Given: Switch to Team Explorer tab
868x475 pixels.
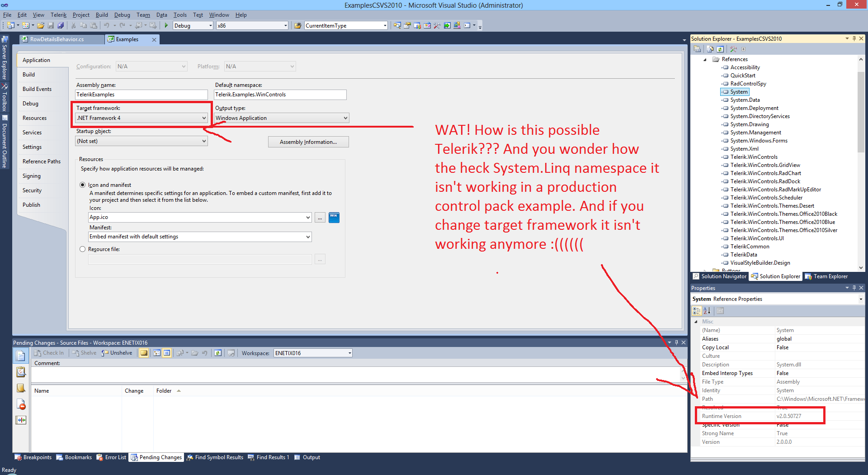Looking at the screenshot, I should click(826, 276).
